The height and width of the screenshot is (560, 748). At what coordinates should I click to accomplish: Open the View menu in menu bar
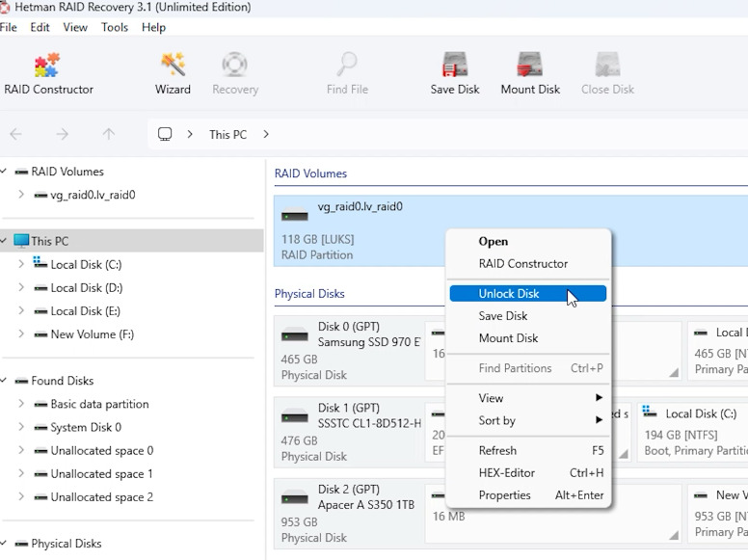coord(75,27)
